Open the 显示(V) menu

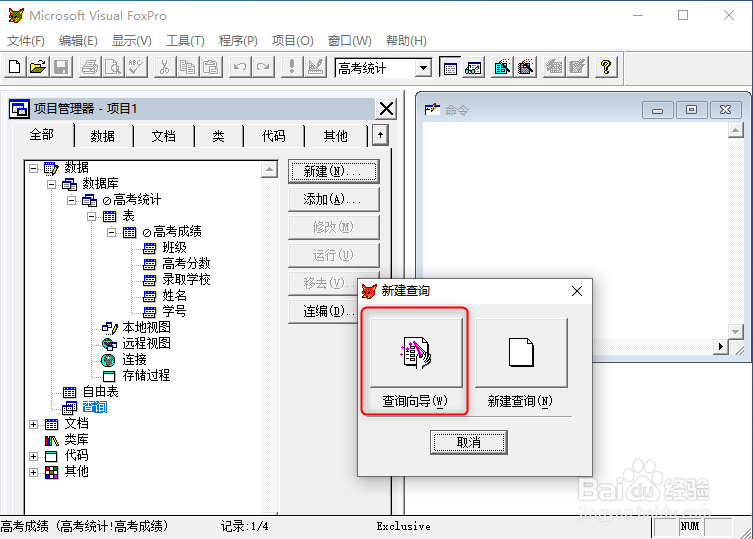(x=132, y=41)
